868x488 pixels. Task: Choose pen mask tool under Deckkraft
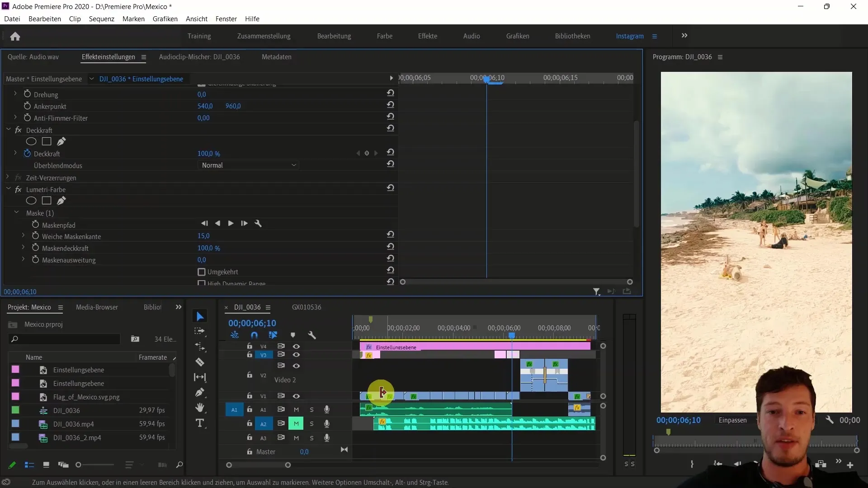61,141
